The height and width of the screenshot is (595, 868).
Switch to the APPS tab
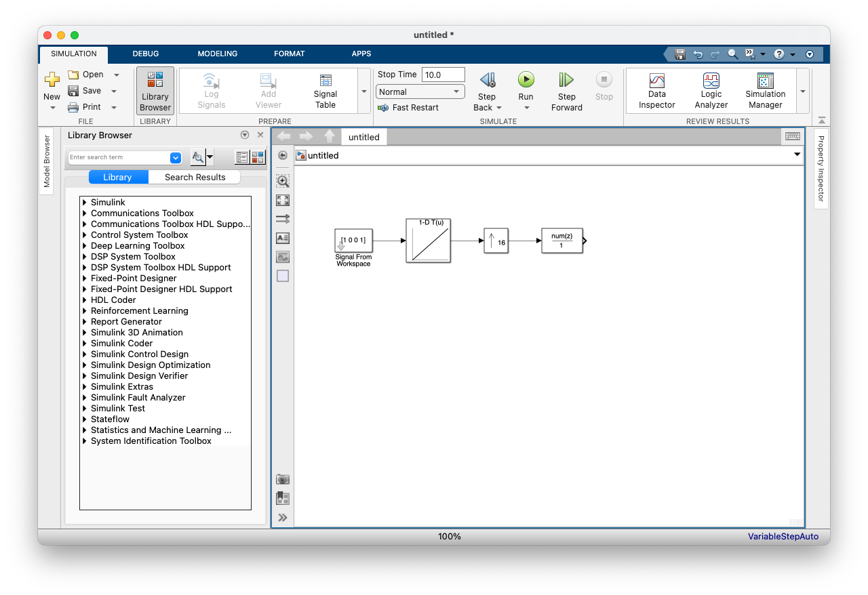click(361, 54)
